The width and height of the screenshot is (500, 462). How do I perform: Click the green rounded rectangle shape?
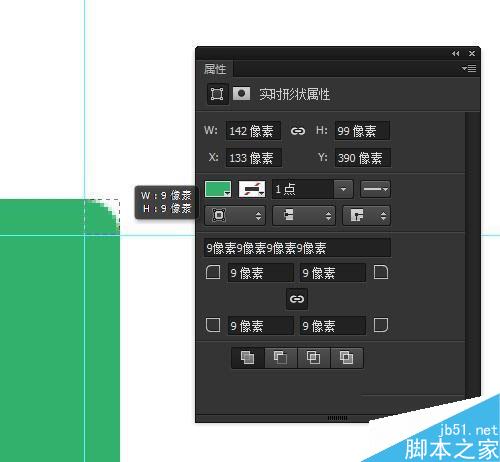[x=60, y=330]
